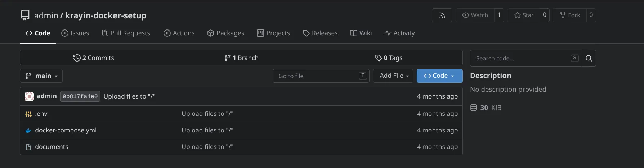Image resolution: width=644 pixels, height=168 pixels.
Task: Focus the Go to file field
Action: [x=321, y=76]
